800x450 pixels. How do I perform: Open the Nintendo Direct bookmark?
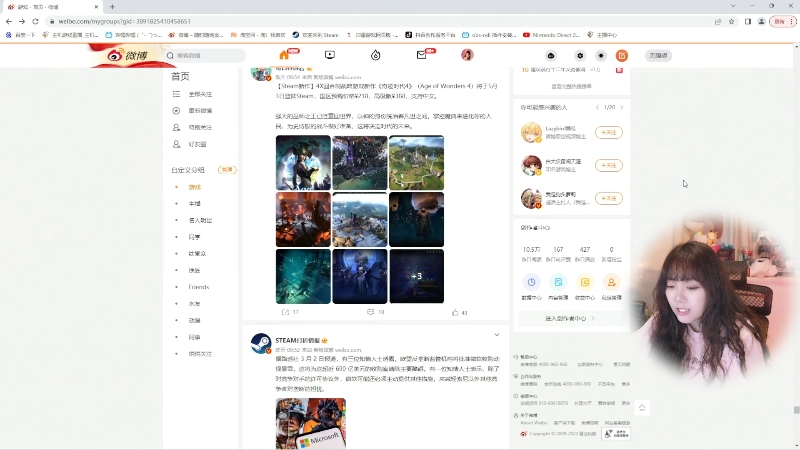552,35
